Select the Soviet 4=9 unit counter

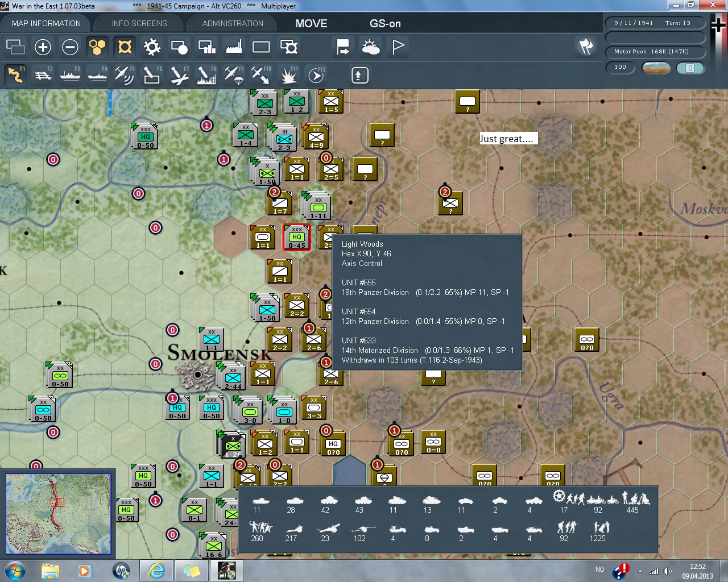316,137
